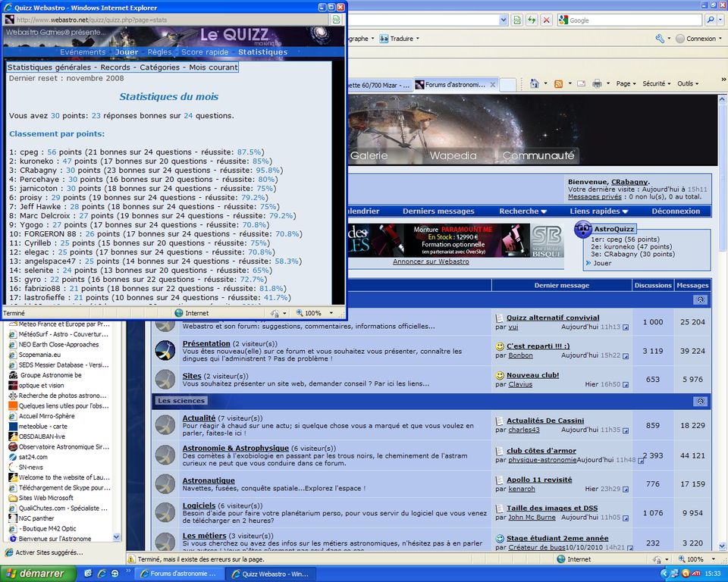Select Règles in the Quizz menu
This screenshot has width=728, height=582.
(160, 52)
